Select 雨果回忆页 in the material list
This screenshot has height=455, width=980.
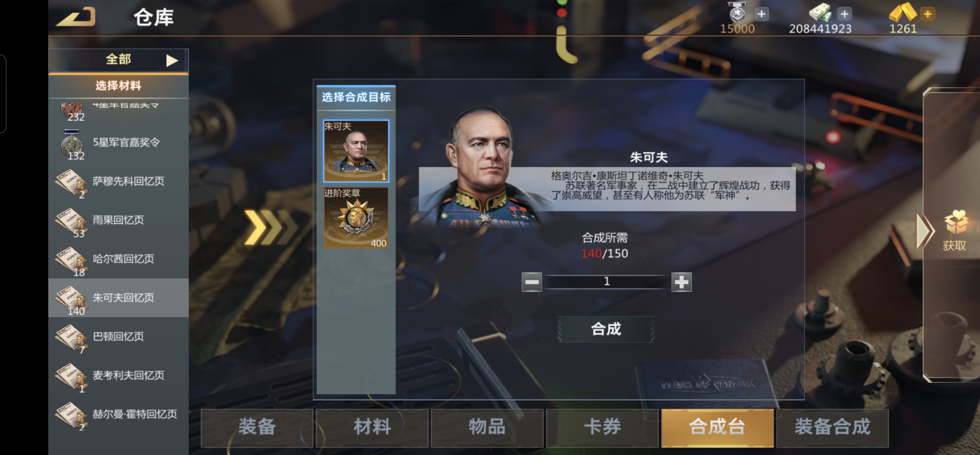tap(118, 220)
